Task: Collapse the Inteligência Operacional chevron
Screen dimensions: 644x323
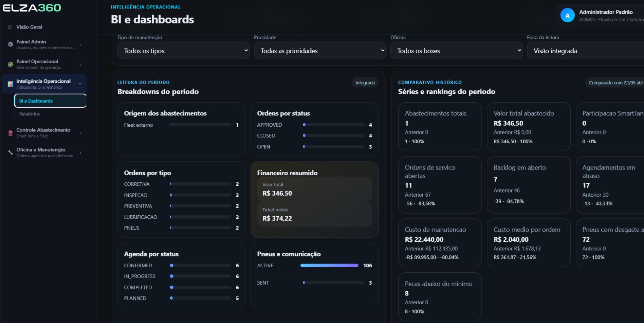Action: coord(80,84)
